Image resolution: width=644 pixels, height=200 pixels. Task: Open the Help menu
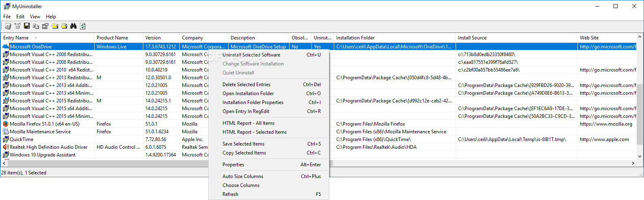click(51, 17)
